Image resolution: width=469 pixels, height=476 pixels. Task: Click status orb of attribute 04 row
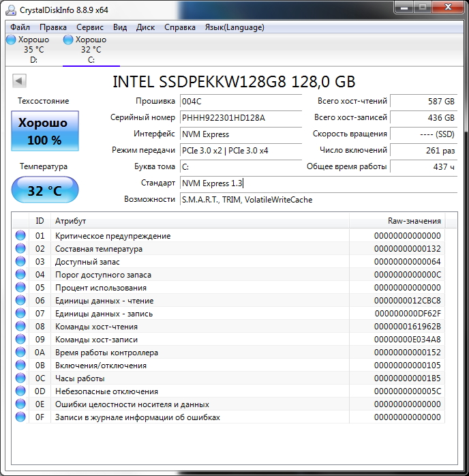coord(20,274)
